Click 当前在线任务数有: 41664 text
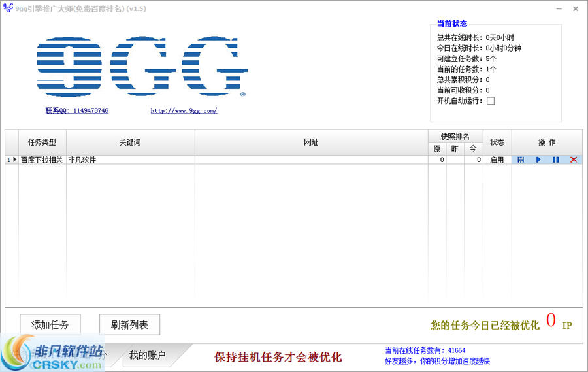The width and height of the screenshot is (588, 372). (425, 350)
